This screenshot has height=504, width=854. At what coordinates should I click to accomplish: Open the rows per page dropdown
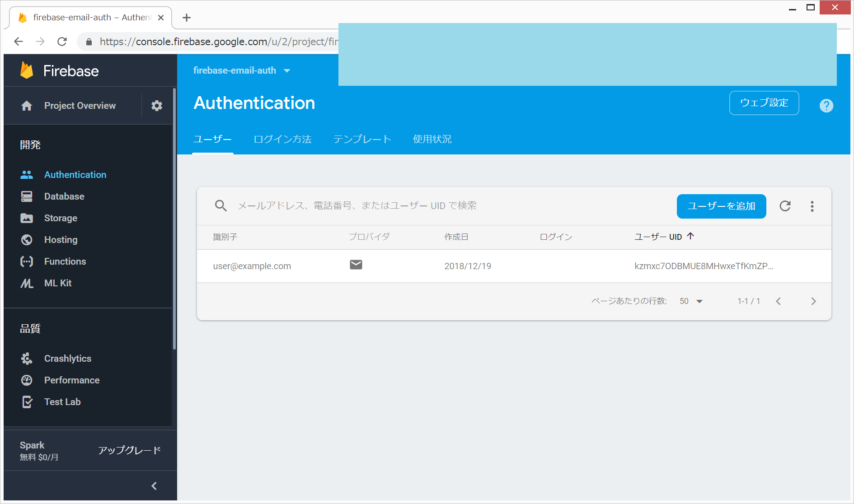point(691,301)
